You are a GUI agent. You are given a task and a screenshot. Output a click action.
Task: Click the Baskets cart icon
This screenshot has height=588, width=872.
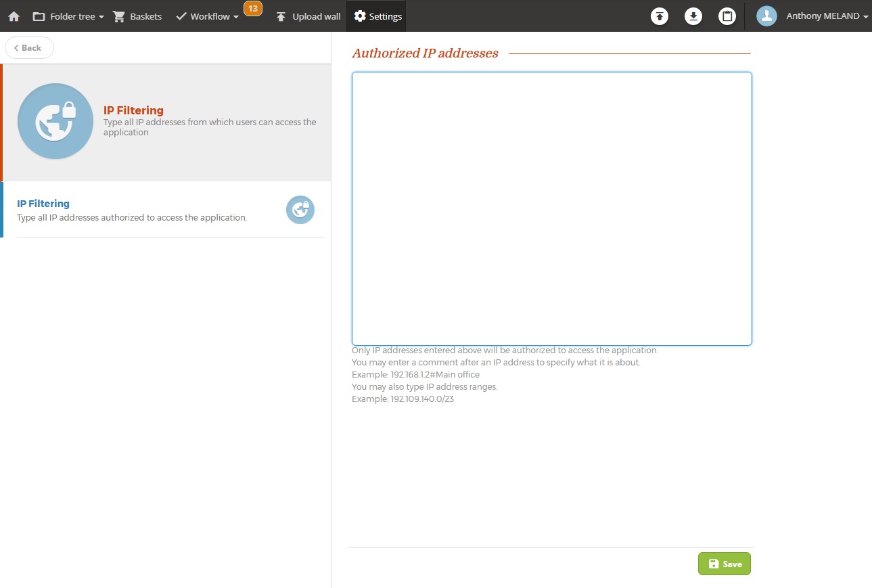click(119, 16)
